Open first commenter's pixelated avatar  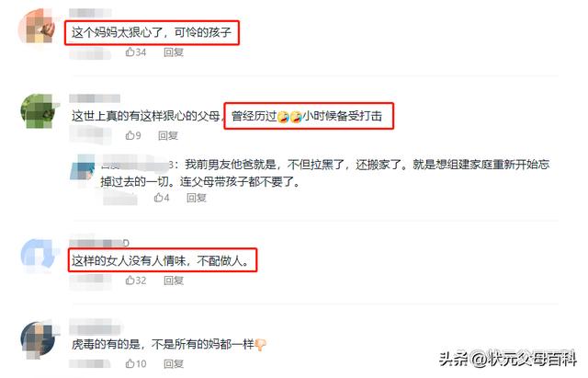pos(37,27)
